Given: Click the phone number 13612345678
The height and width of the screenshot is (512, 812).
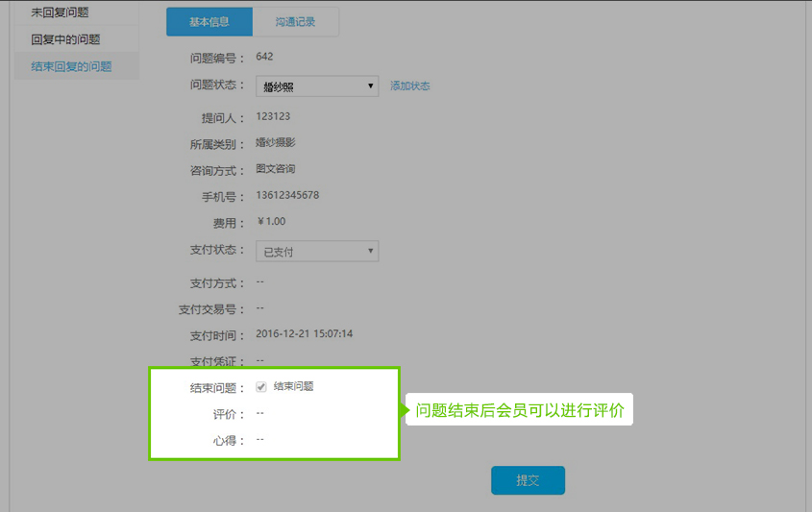Looking at the screenshot, I should click(x=287, y=195).
